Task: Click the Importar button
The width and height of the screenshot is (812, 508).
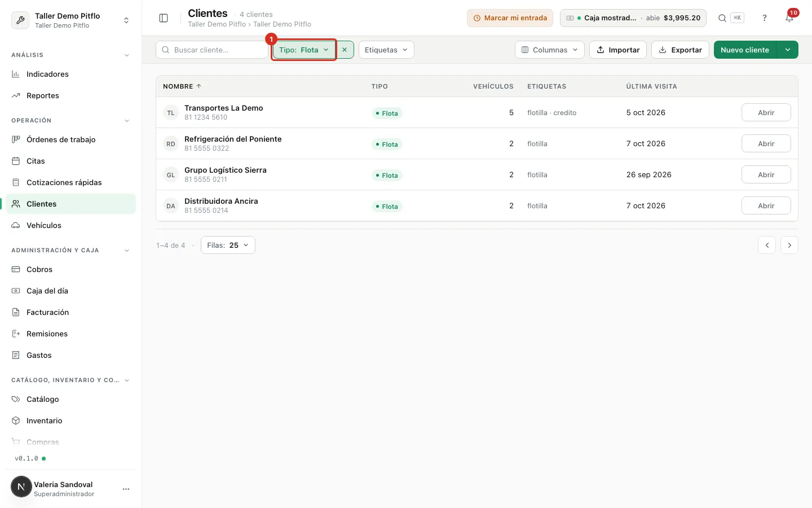Action: (x=618, y=50)
